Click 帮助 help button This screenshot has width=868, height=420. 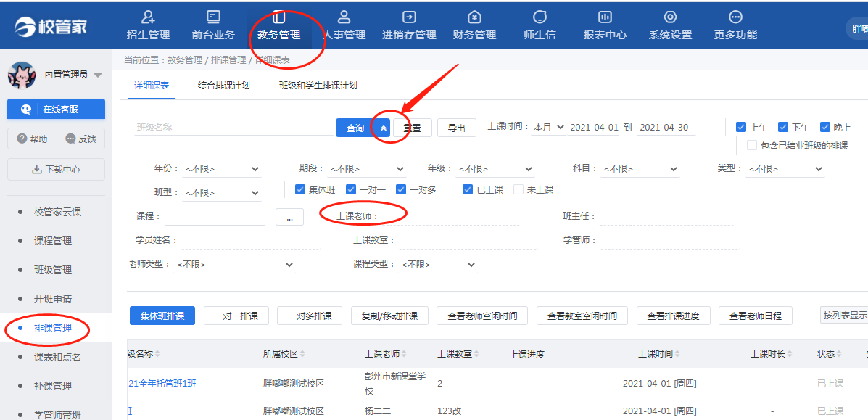(32, 139)
